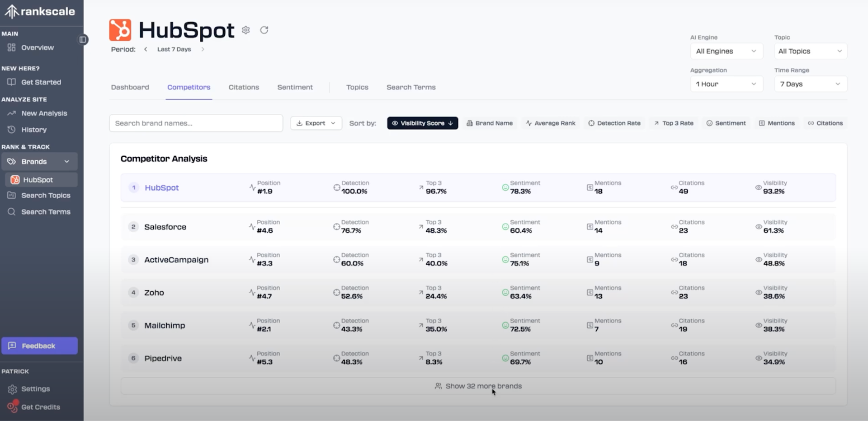Open the Time Range dropdown
This screenshot has height=421, width=868.
click(x=811, y=84)
